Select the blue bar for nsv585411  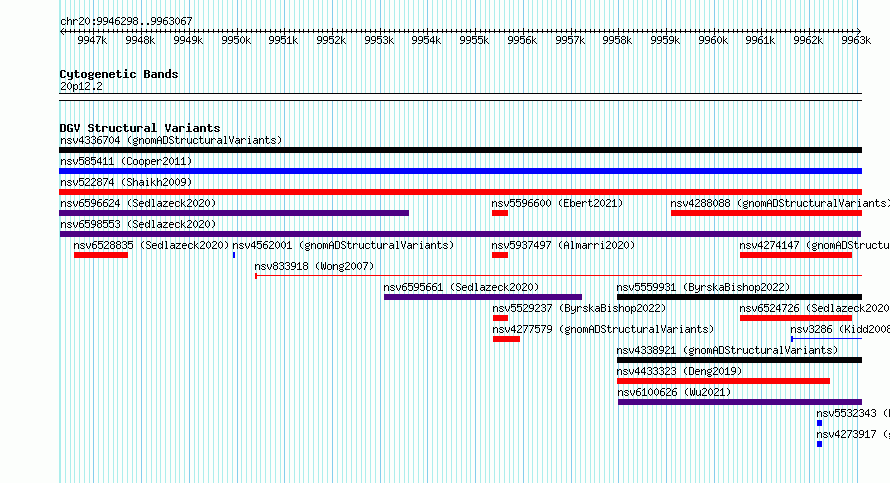[x=460, y=171]
